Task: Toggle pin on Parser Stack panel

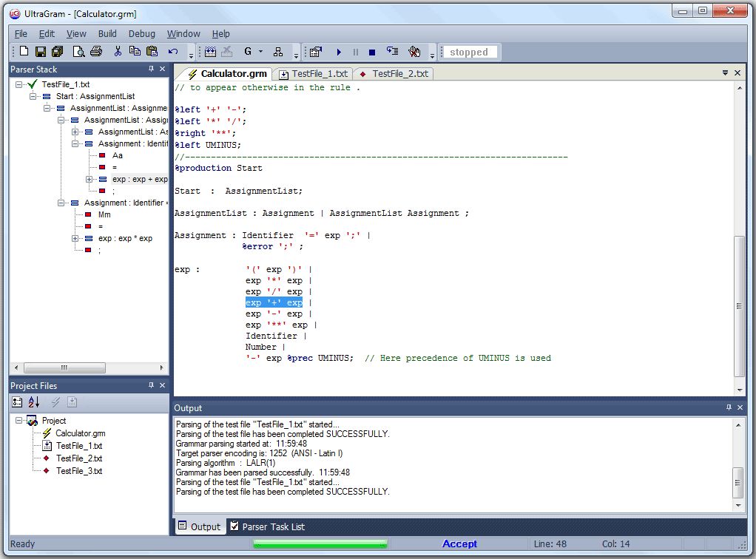Action: tap(152, 70)
